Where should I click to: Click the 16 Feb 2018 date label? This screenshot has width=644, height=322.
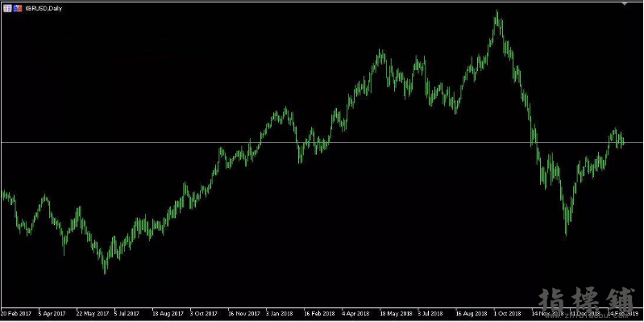pyautogui.click(x=319, y=313)
